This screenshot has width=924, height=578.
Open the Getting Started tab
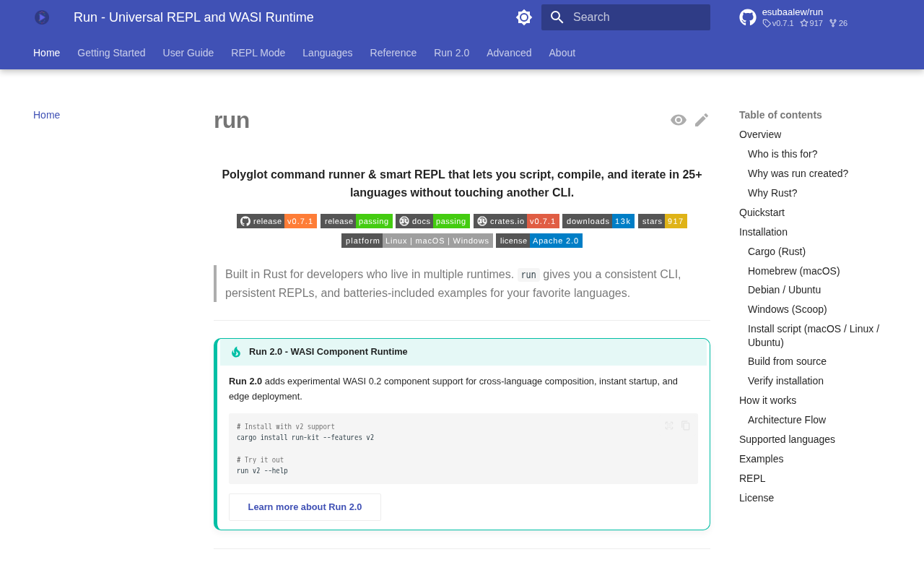(111, 53)
